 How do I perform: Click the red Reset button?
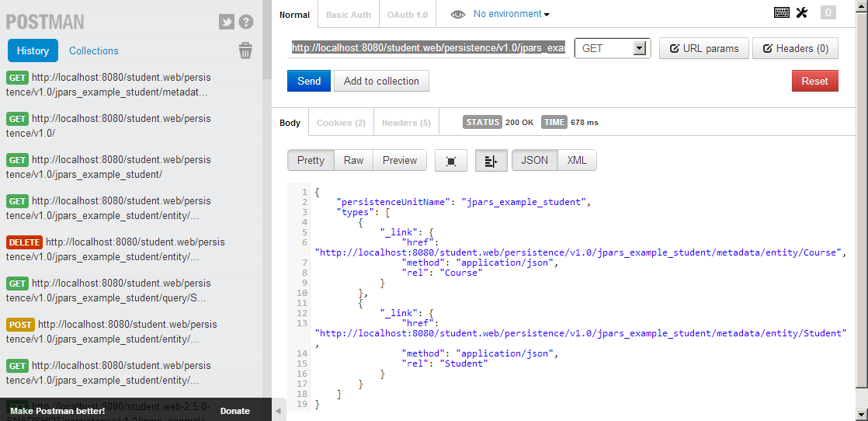815,81
